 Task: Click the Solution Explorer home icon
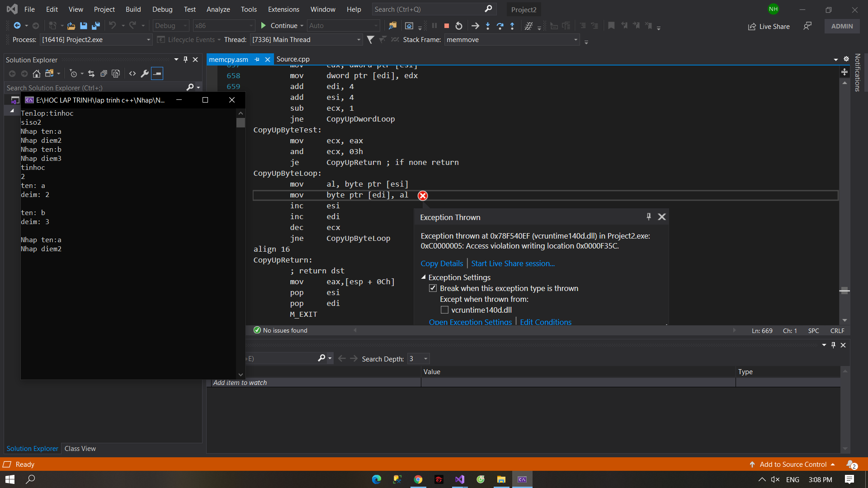point(37,74)
